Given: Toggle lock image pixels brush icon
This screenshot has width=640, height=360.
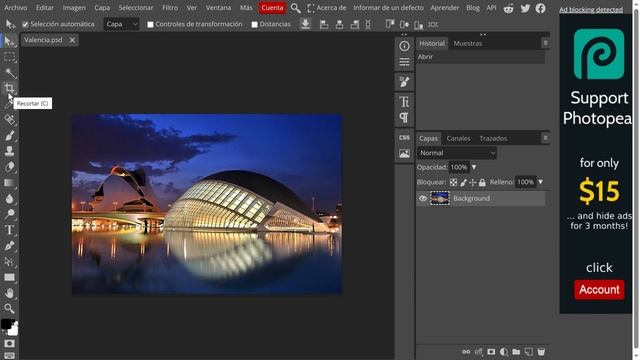Looking at the screenshot, I should 463,182.
